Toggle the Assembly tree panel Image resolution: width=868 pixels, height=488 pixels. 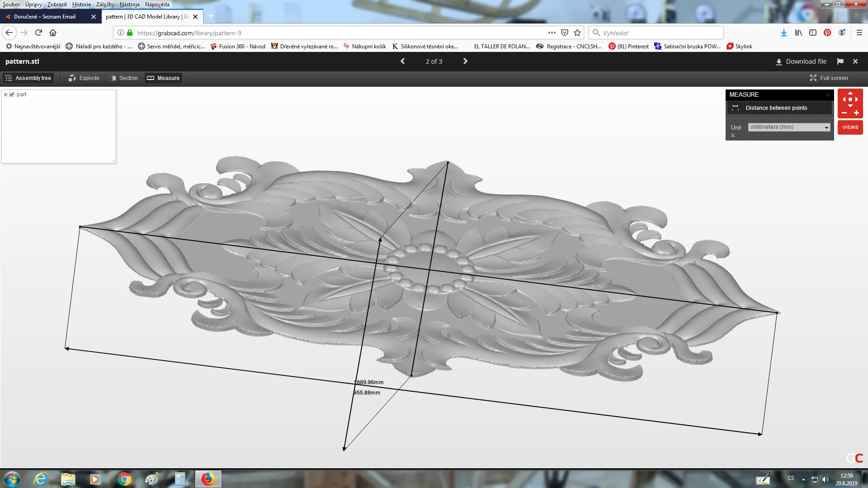click(x=28, y=78)
